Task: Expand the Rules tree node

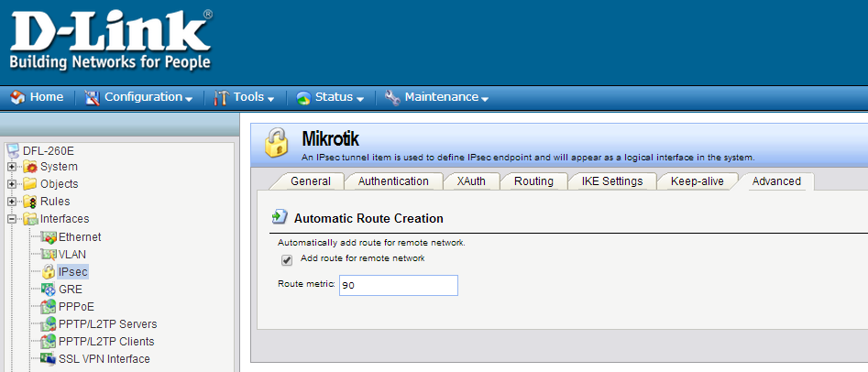Action: click(11, 202)
